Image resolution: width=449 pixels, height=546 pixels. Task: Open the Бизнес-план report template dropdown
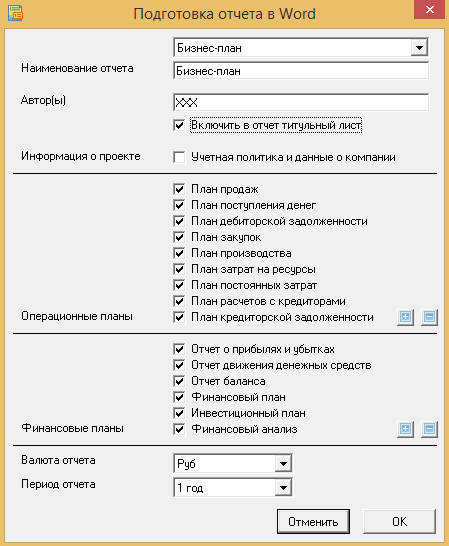[x=419, y=47]
